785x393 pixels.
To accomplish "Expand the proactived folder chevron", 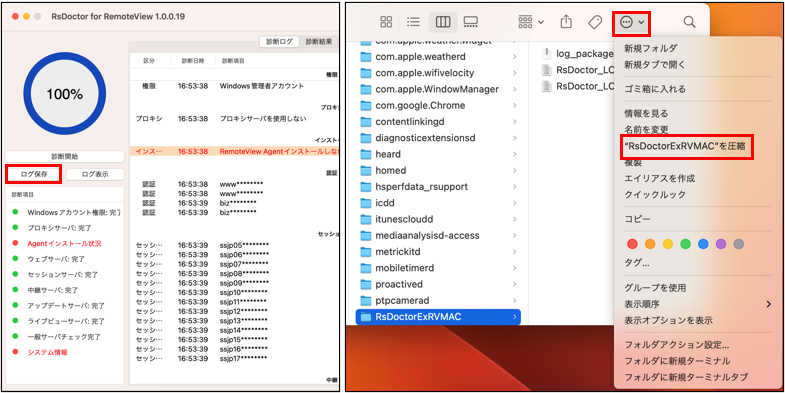I will click(x=515, y=284).
